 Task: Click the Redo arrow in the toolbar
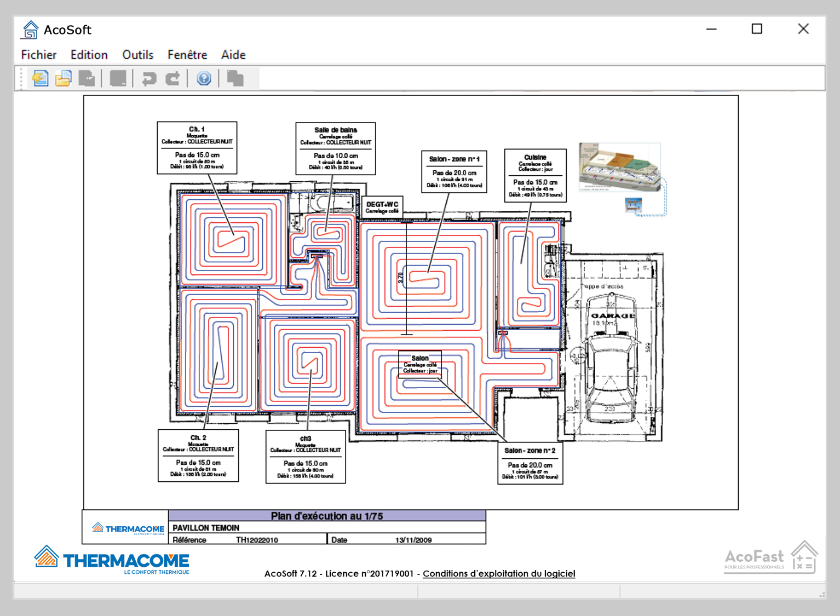pos(173,78)
